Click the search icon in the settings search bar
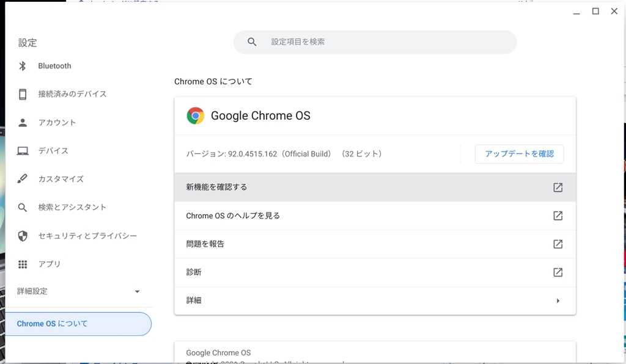Image resolution: width=626 pixels, height=364 pixels. pos(252,42)
